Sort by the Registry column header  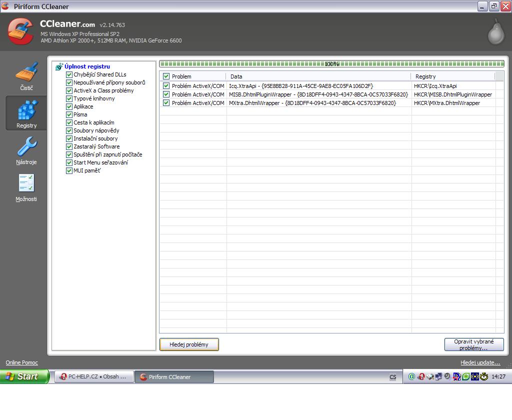click(x=453, y=76)
